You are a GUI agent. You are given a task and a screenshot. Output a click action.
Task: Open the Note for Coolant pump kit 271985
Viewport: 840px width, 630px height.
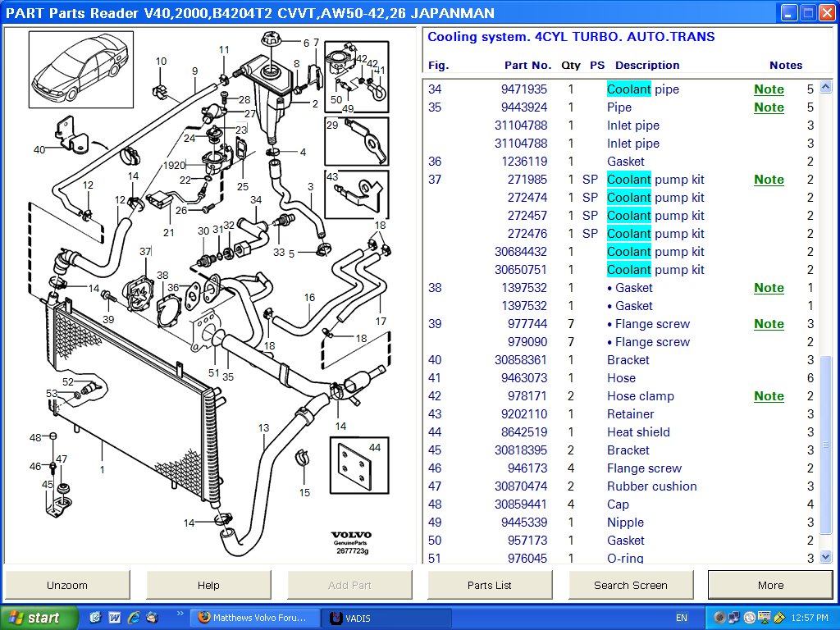click(x=769, y=179)
